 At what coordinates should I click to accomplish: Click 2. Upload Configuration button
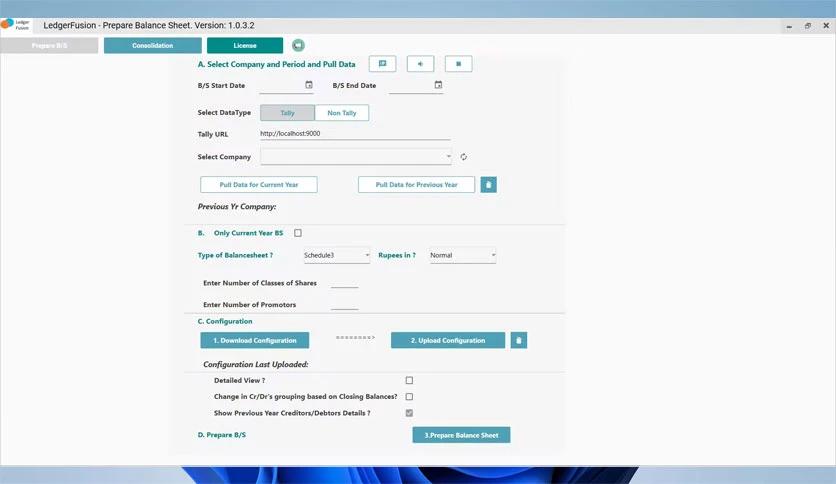pyautogui.click(x=448, y=340)
